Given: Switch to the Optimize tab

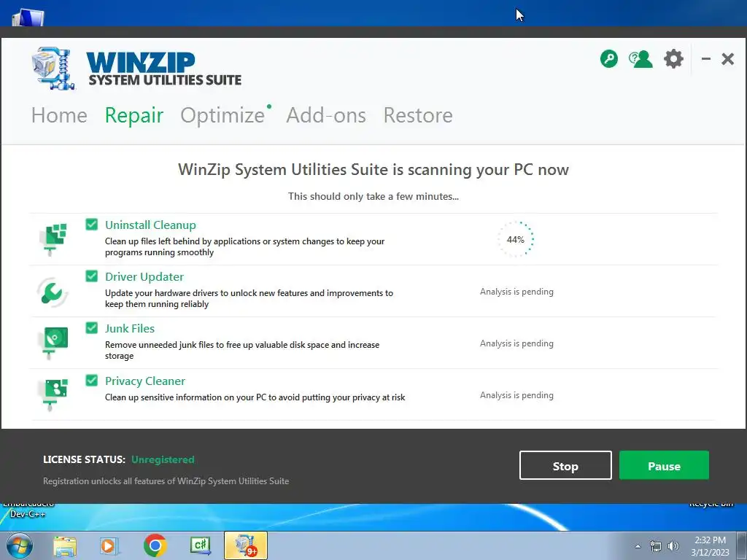Looking at the screenshot, I should pyautogui.click(x=222, y=115).
